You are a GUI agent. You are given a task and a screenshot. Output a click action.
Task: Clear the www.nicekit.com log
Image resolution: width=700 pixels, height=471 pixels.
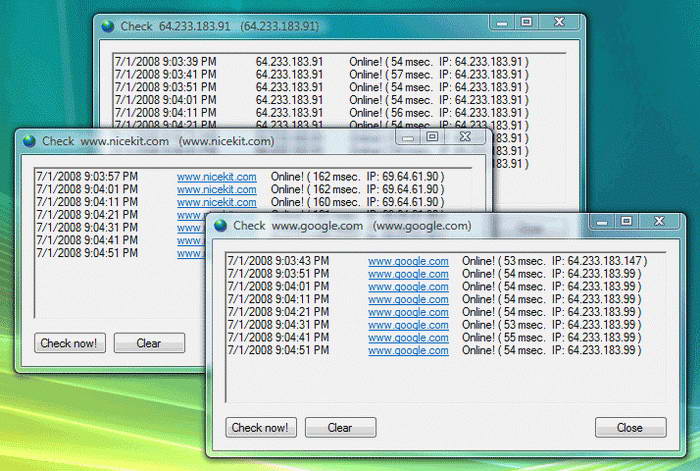pos(149,344)
